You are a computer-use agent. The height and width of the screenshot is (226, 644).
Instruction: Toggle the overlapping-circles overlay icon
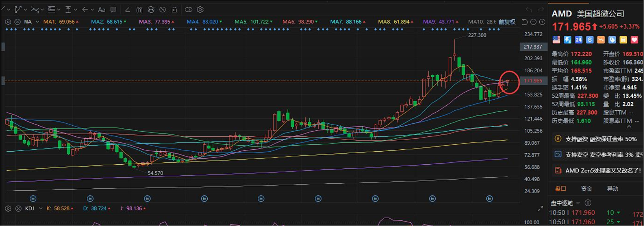tap(189, 10)
